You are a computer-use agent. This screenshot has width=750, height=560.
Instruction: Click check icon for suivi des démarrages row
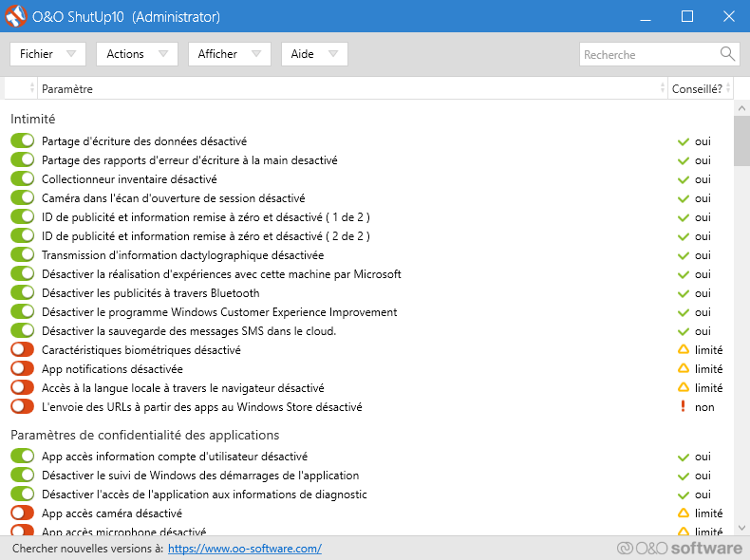[683, 476]
